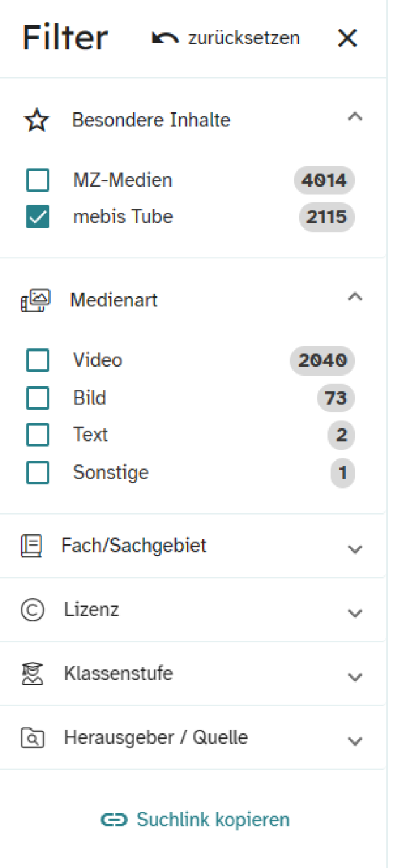Click the chain link icon beside Suchlink kopieren
The image size is (406, 868).
pos(115,820)
